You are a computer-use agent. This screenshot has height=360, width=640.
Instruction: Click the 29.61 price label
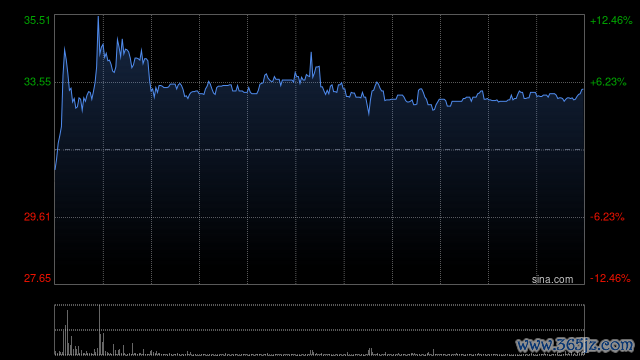37,217
